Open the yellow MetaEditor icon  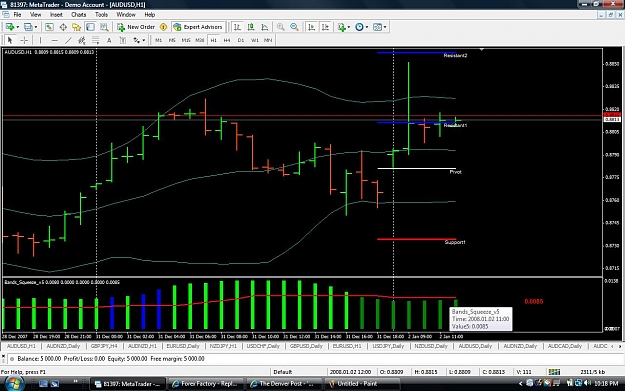coord(163,27)
